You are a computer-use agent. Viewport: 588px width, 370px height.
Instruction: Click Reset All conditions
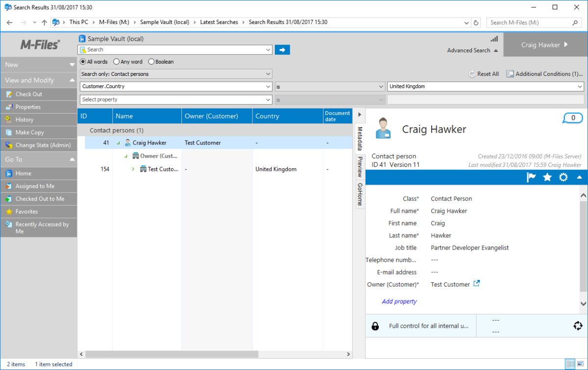484,74
